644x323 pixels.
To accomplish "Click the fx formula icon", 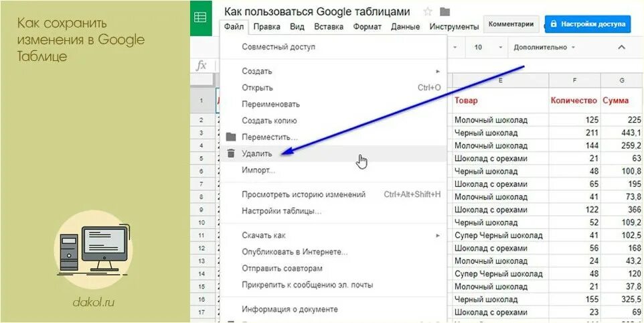I will click(x=201, y=66).
